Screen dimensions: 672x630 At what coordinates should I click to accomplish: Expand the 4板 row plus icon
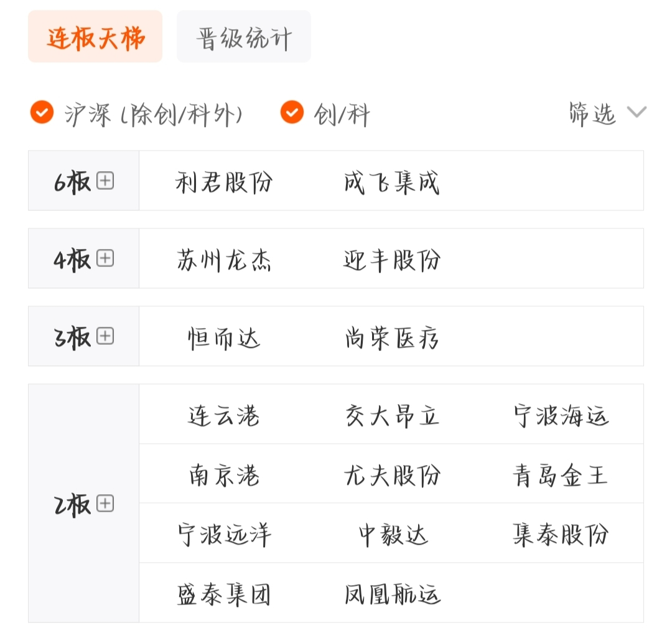tap(105, 258)
